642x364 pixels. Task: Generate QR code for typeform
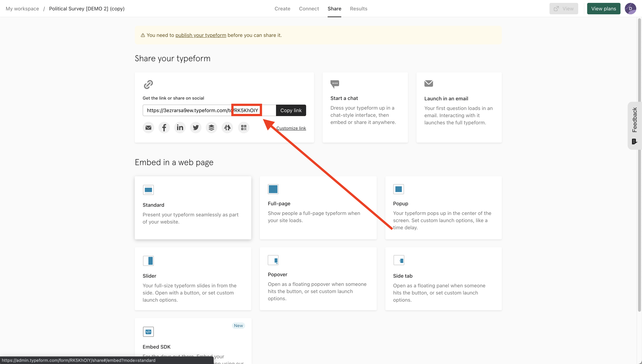[244, 128]
